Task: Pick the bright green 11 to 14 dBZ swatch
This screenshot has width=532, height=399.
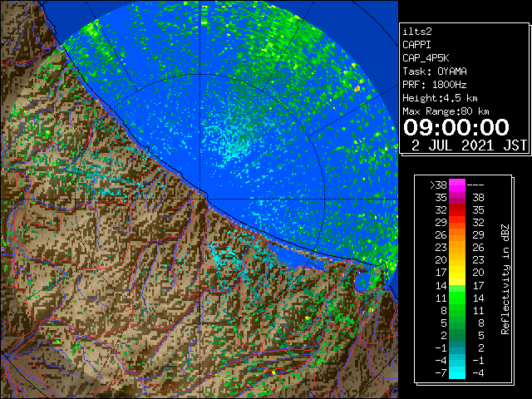Action: point(457,298)
